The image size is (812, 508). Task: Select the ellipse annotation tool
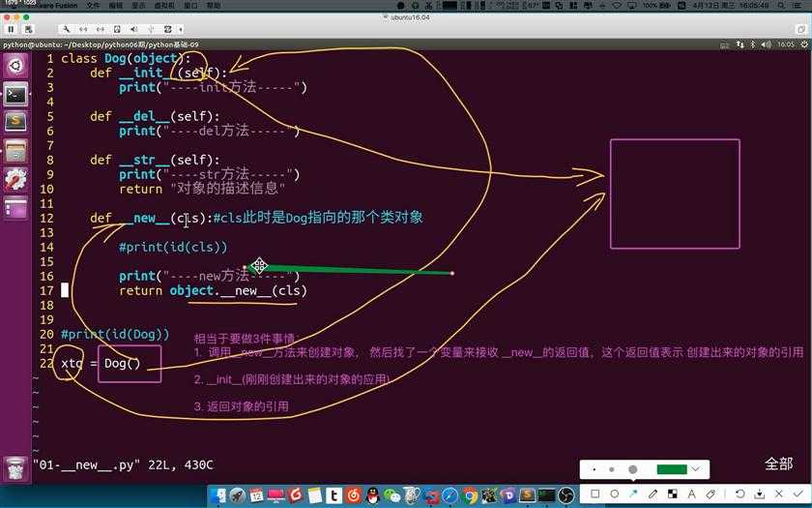pos(614,494)
